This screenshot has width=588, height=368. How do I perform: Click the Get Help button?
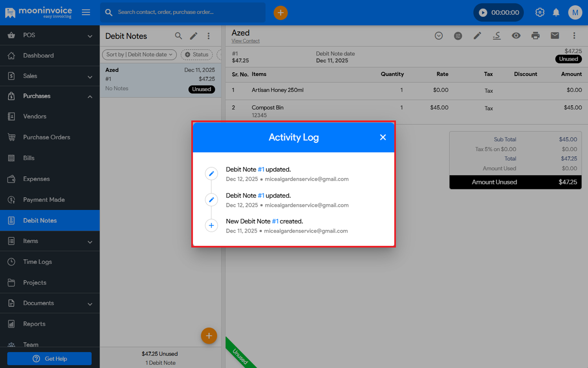tap(49, 359)
